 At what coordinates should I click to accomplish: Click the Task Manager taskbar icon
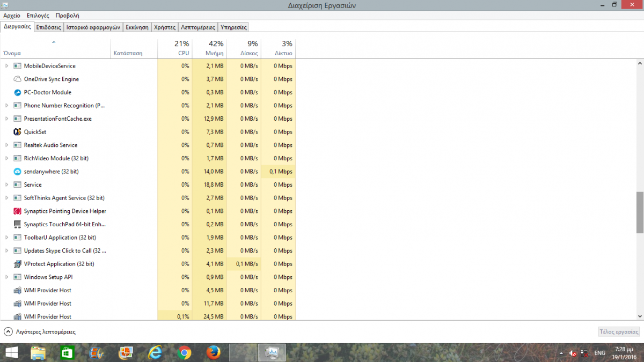point(272,352)
